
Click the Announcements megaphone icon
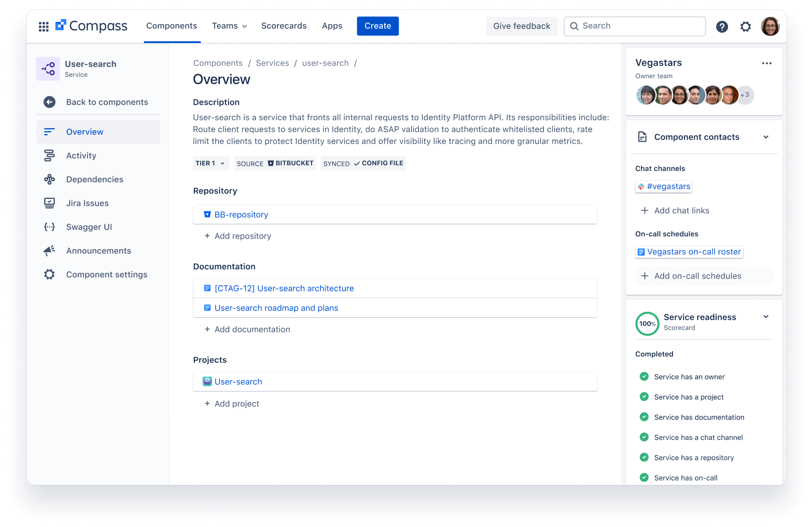coord(49,250)
